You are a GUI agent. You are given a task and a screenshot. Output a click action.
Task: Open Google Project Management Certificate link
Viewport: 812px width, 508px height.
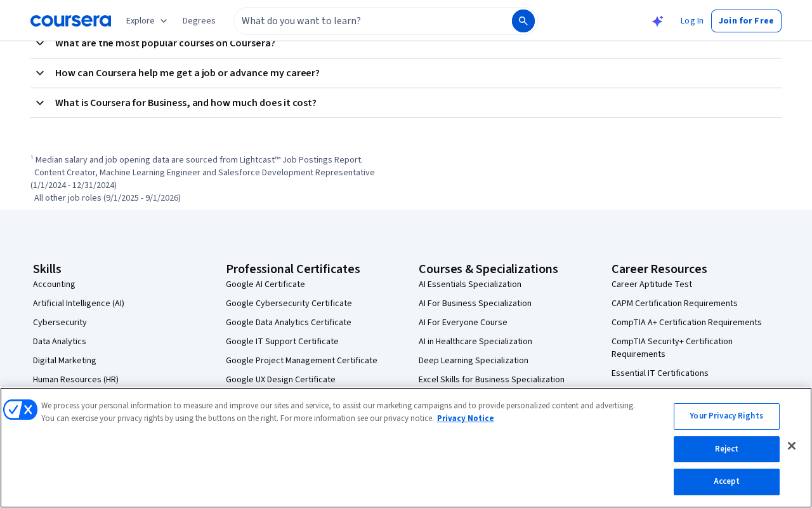301,360
